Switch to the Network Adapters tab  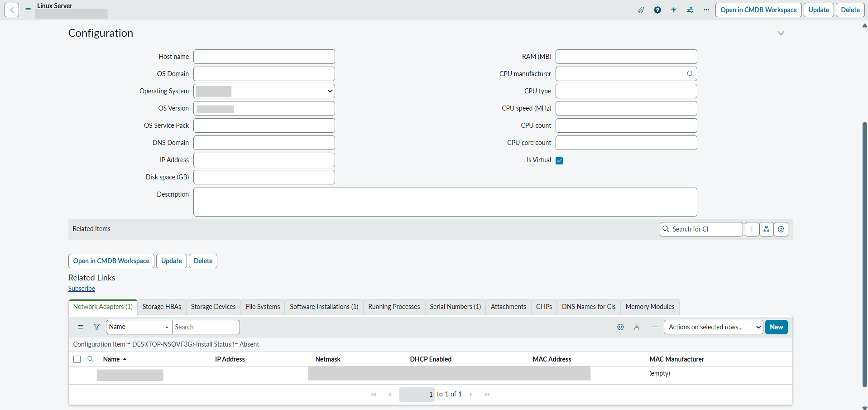pos(103,307)
